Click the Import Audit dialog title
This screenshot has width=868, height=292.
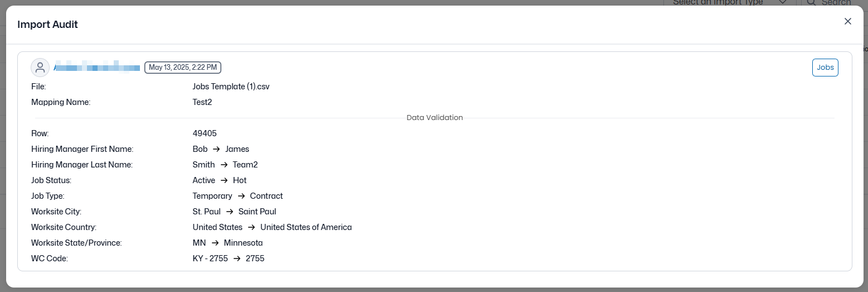47,24
